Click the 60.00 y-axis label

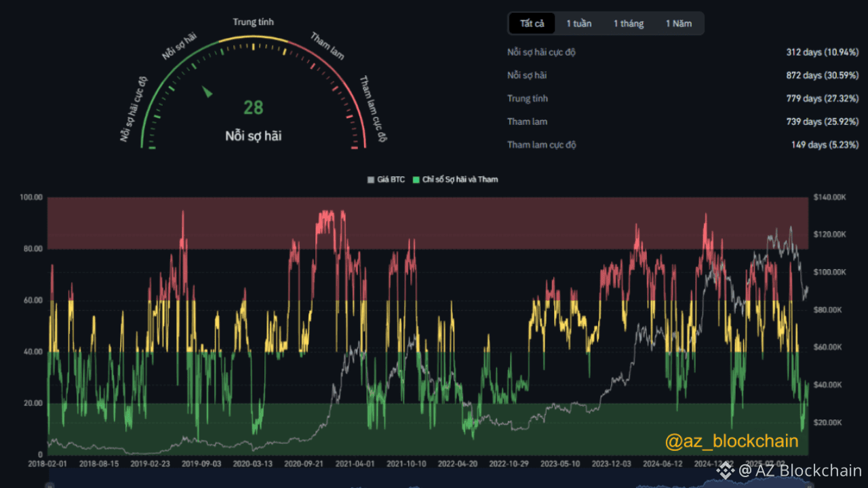(x=33, y=300)
